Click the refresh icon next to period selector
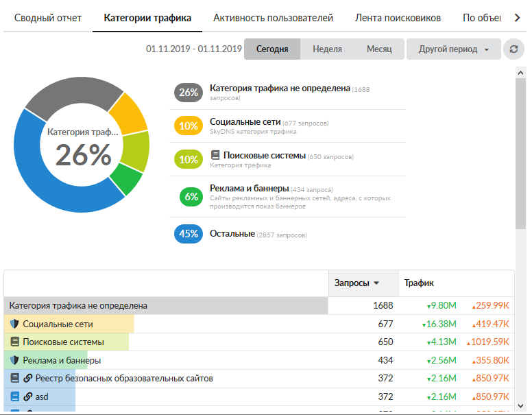The height and width of the screenshot is (415, 532). pyautogui.click(x=513, y=49)
